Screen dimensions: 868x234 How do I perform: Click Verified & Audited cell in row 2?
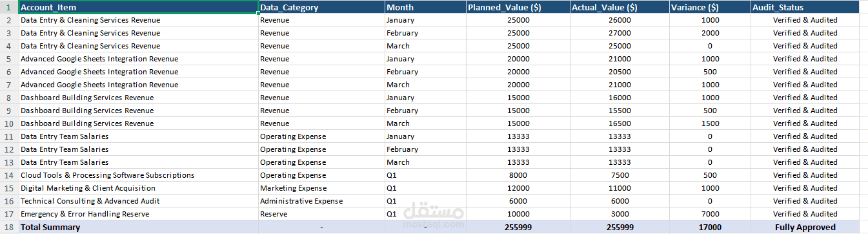[x=805, y=20]
